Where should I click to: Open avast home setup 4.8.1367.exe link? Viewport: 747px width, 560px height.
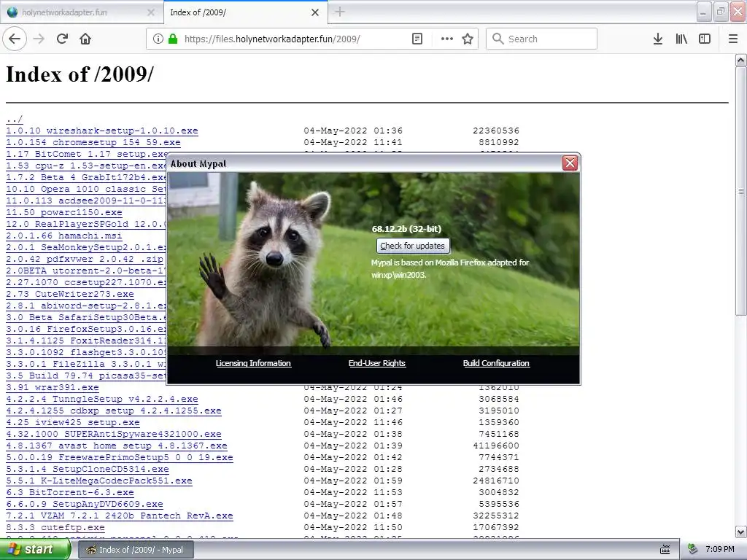tap(117, 446)
